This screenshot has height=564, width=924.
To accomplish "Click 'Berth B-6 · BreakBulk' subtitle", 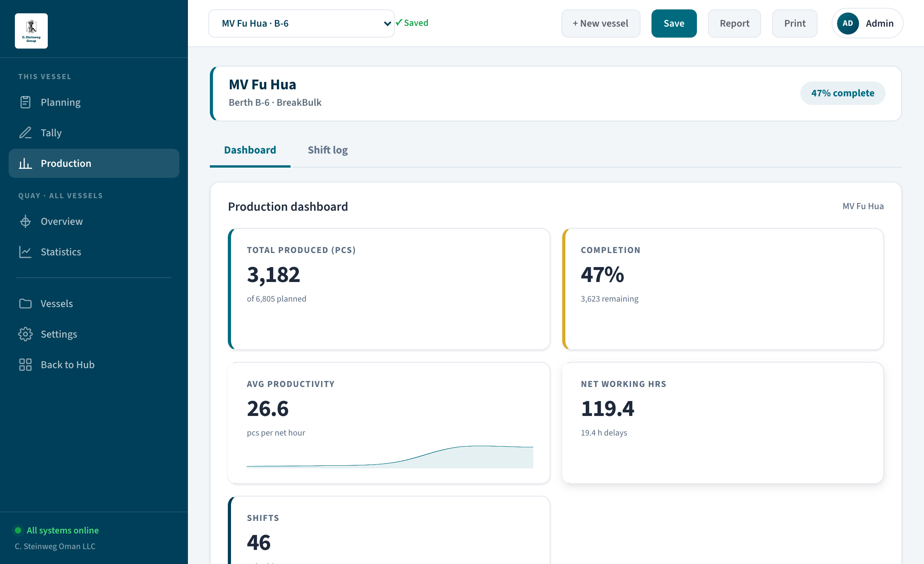I will point(275,103).
